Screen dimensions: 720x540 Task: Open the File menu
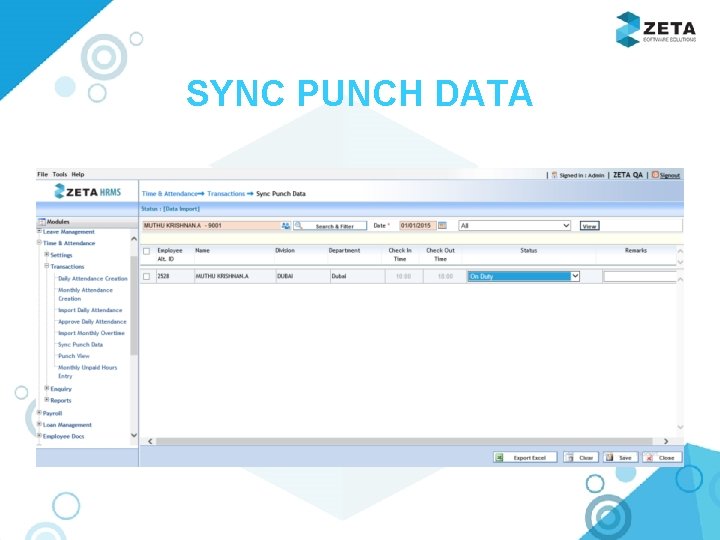pos(43,174)
